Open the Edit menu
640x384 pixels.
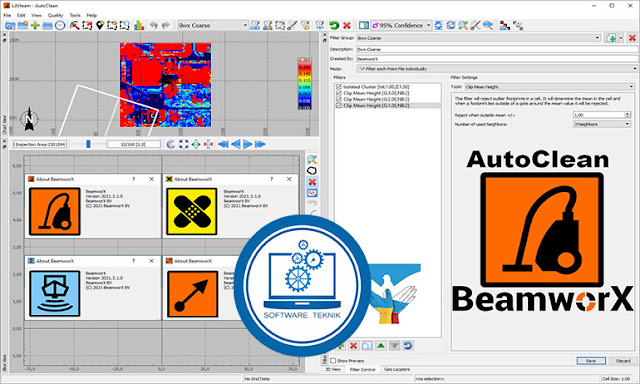tap(21, 15)
